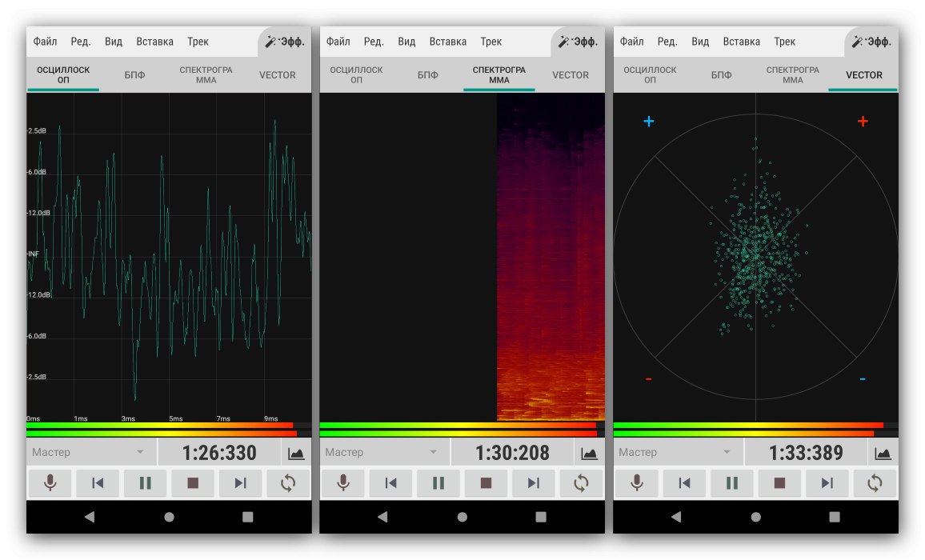925x560 pixels.
Task: Switch to ОСЦИЛЛОСКОП tab in the right screen
Action: [x=650, y=75]
